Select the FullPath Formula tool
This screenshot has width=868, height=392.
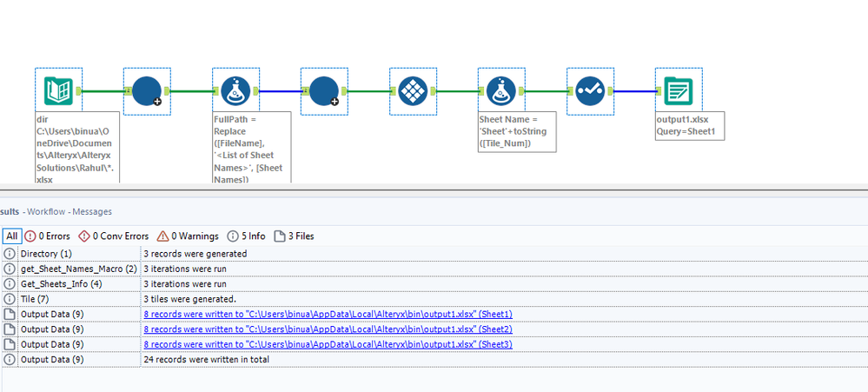click(235, 90)
